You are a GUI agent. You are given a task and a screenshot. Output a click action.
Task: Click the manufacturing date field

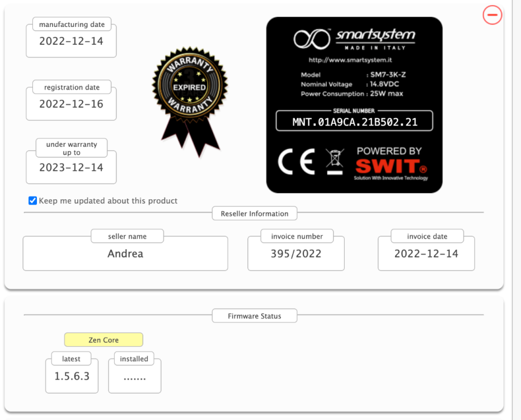[71, 41]
